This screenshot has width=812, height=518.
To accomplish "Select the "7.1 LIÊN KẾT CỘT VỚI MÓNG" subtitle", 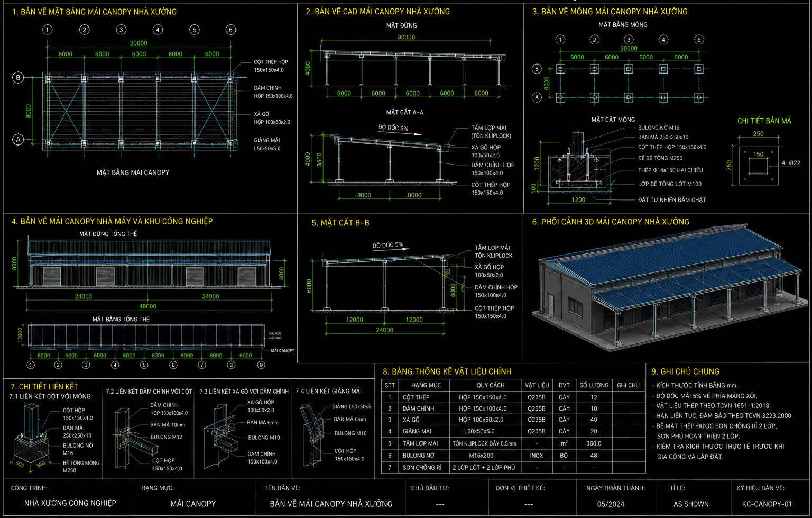I will click(x=50, y=396).
